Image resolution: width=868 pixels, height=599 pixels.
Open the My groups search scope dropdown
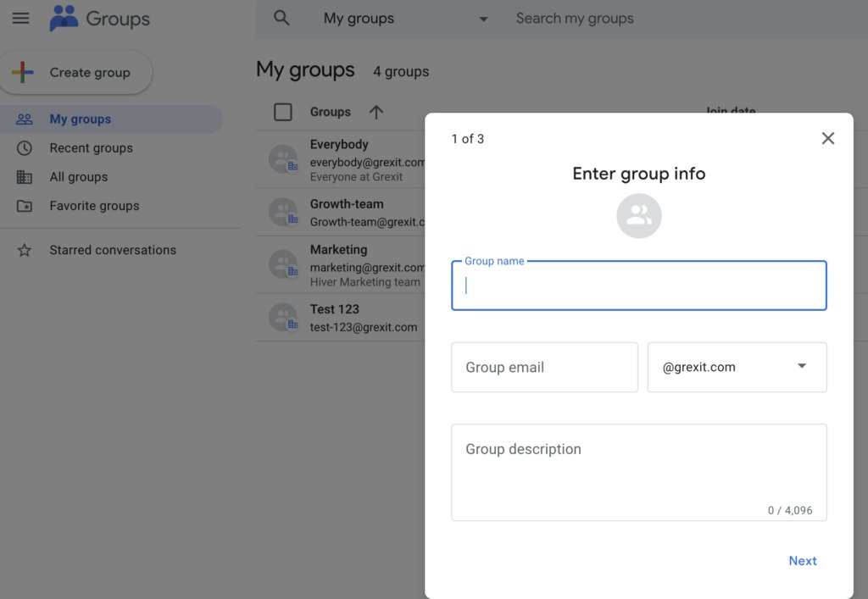[483, 19]
